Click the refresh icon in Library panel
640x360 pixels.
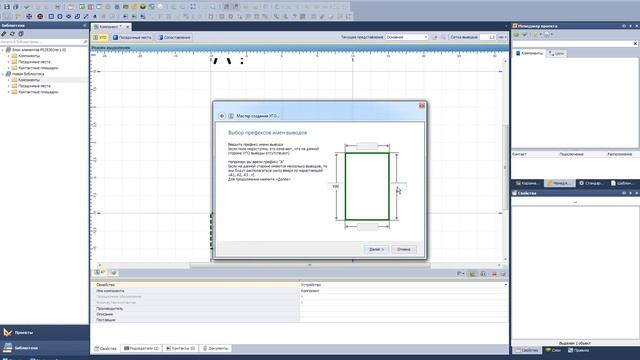(12, 34)
